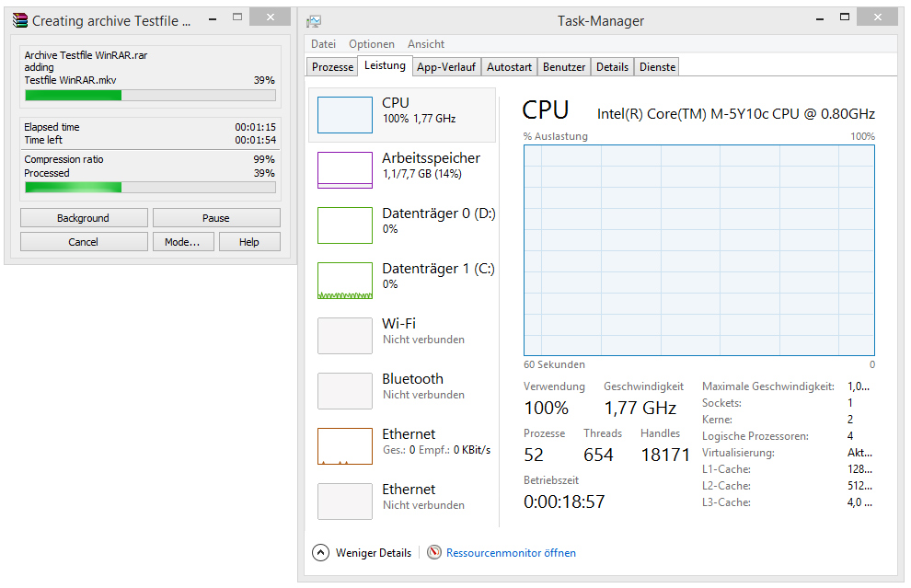
Task: Select the disconnected Ethernet adapter entry
Action: (401, 501)
